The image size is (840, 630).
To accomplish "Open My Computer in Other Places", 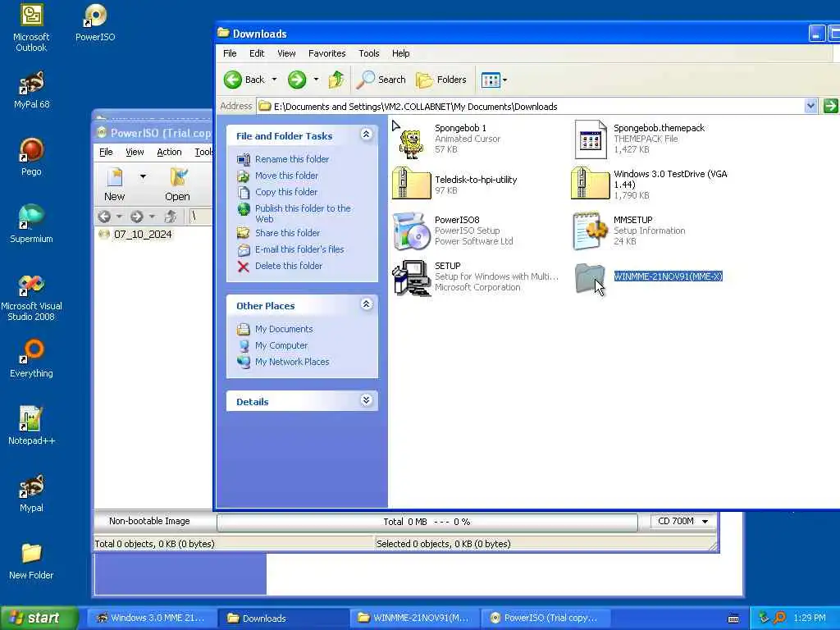I will pos(281,345).
